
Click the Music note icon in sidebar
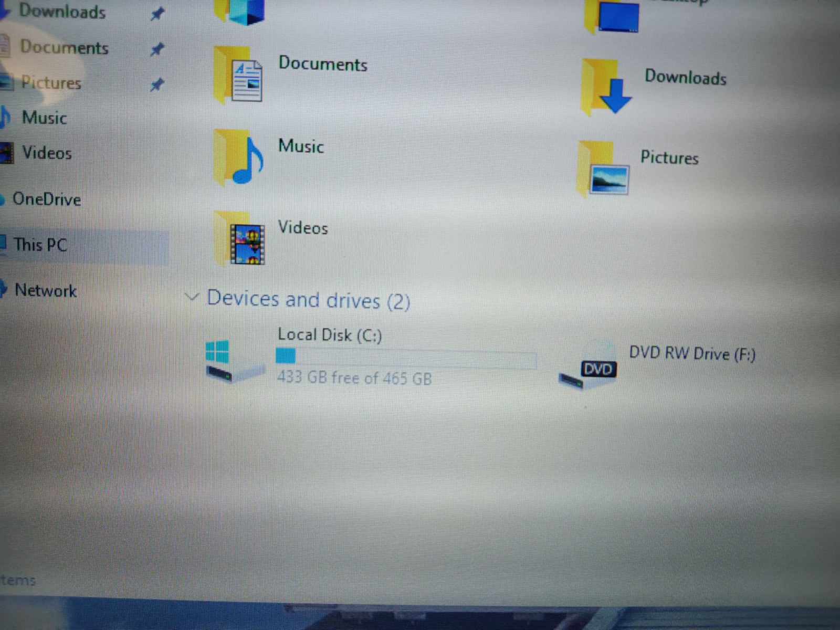(5, 117)
